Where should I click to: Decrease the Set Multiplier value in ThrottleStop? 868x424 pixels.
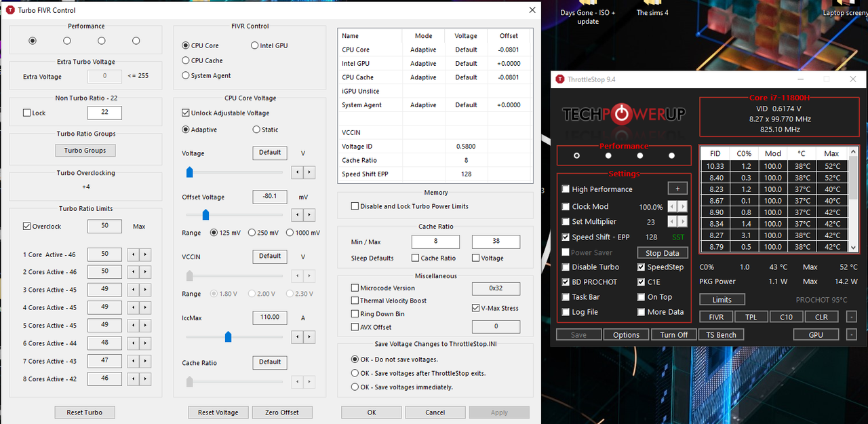(673, 222)
